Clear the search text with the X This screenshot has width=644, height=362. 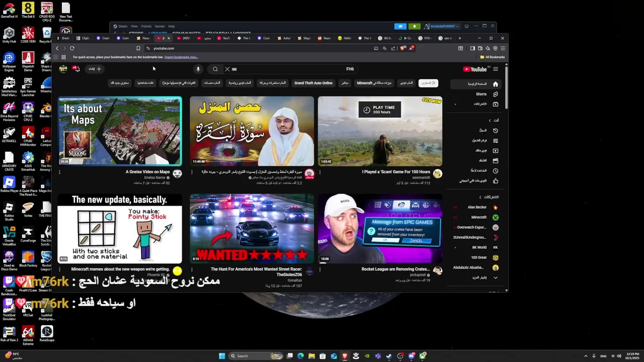[227, 69]
